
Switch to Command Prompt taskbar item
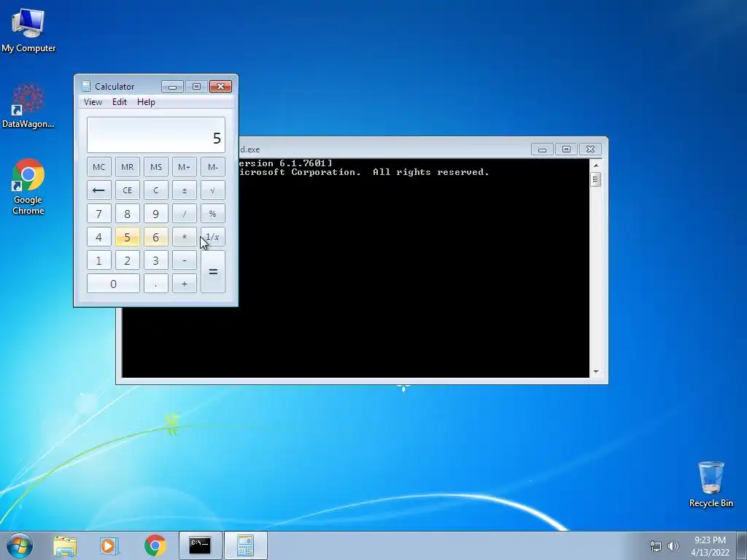click(x=200, y=545)
